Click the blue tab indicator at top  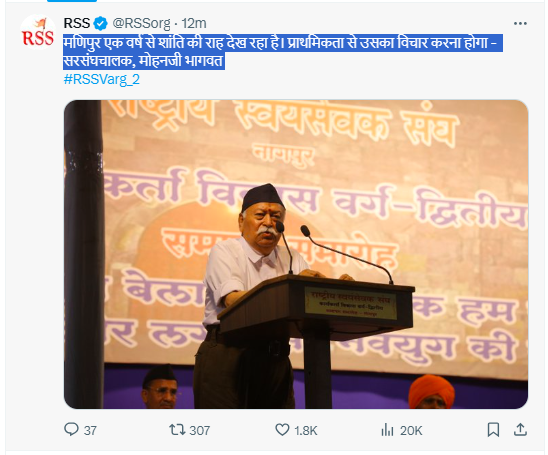click(x=72, y=1)
